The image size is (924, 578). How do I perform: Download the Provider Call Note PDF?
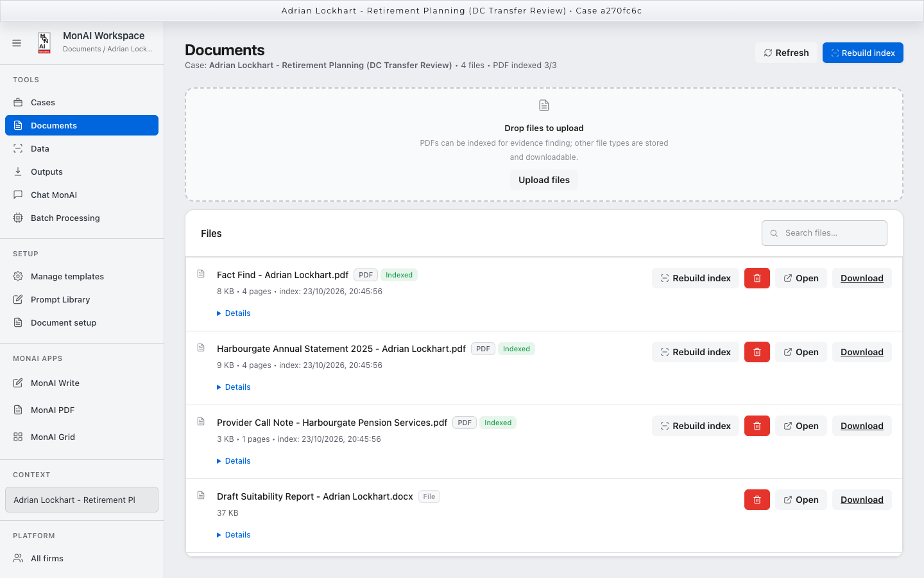(862, 426)
